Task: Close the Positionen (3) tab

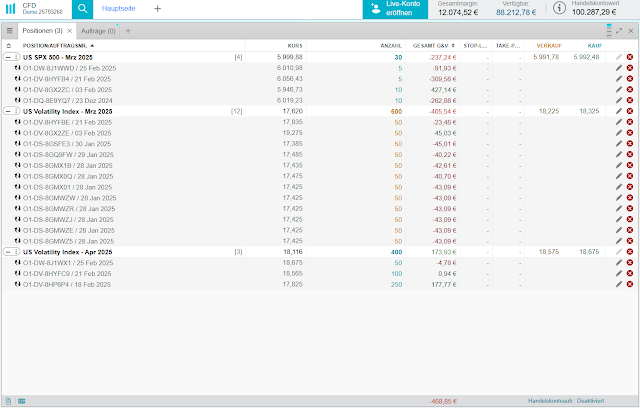Action: tap(69, 31)
